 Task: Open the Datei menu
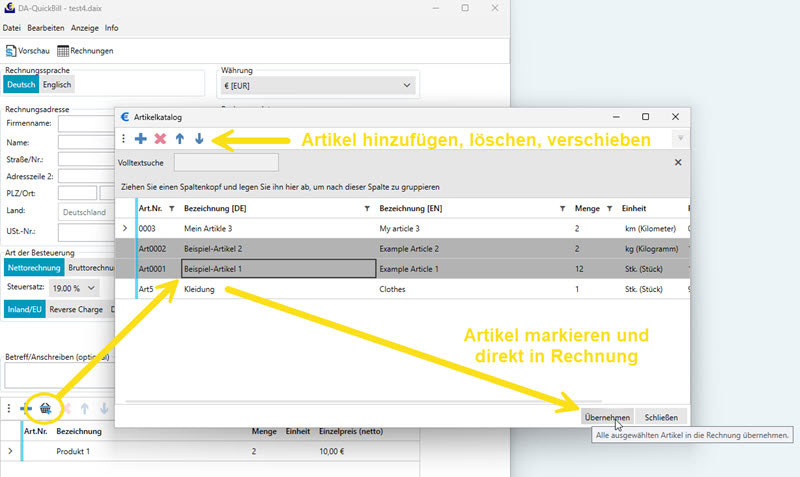(x=12, y=28)
